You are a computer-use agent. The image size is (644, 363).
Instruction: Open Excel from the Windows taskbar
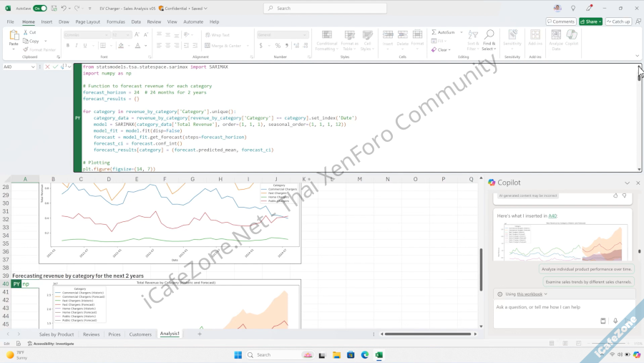click(379, 354)
